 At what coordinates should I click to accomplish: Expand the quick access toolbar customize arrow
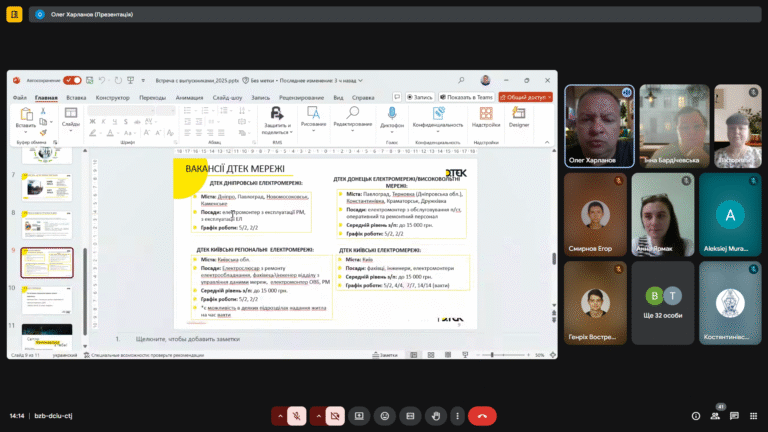[x=143, y=80]
